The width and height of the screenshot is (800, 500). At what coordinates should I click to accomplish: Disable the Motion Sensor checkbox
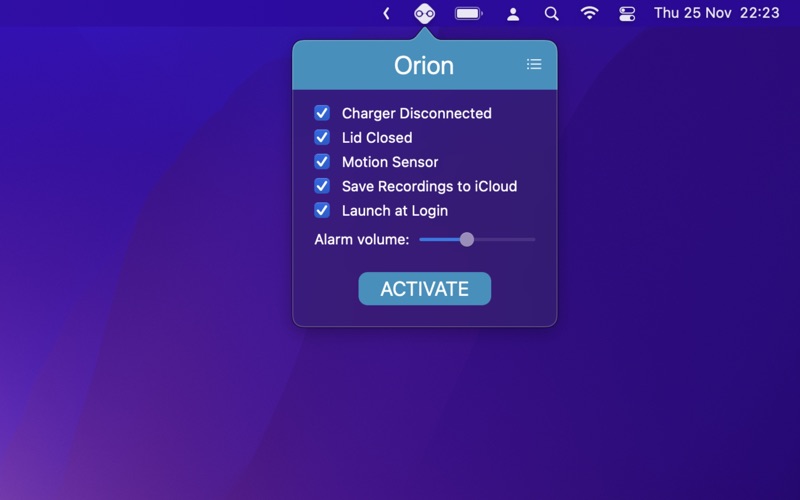[x=322, y=162]
